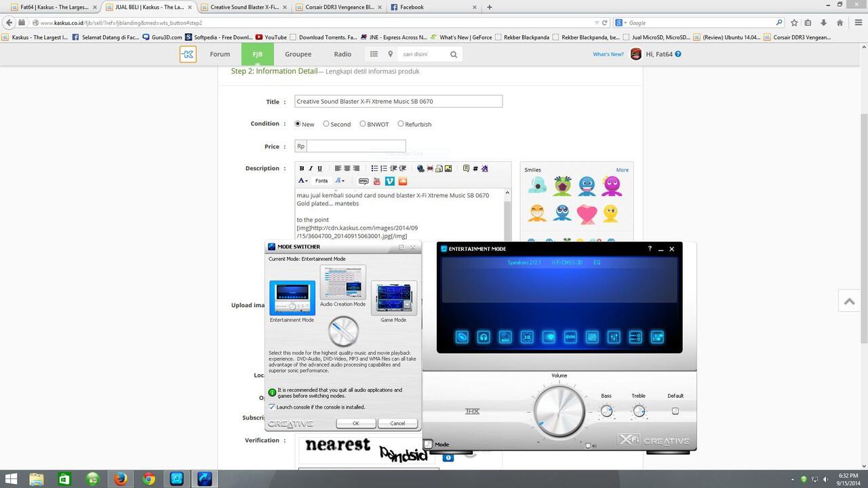The height and width of the screenshot is (488, 868).
Task: Click the Volume knob
Action: coord(559,411)
